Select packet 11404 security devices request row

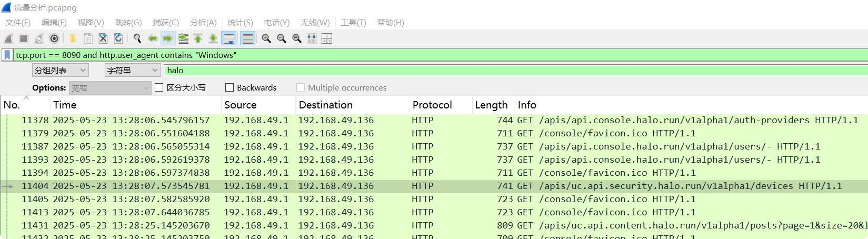[x=434, y=186]
